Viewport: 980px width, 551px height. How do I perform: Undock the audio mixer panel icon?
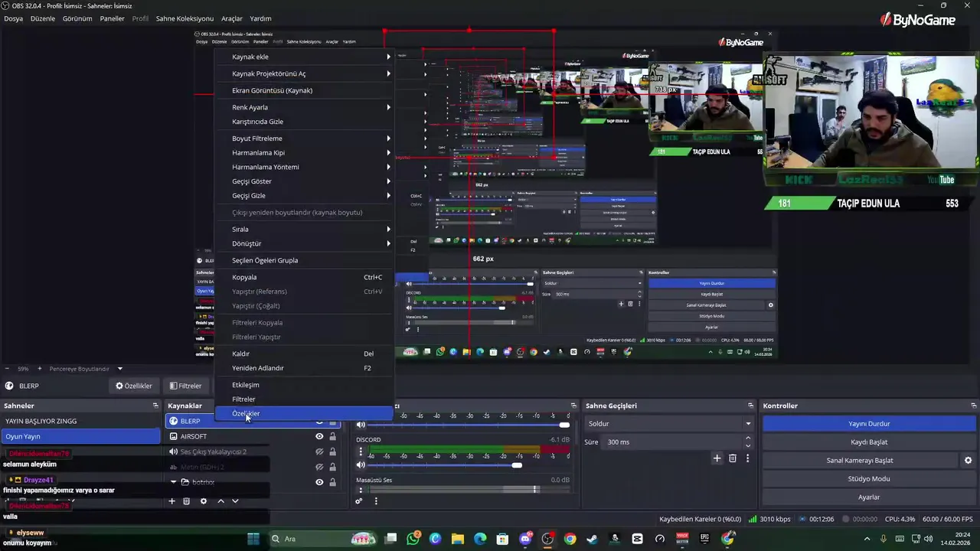573,406
